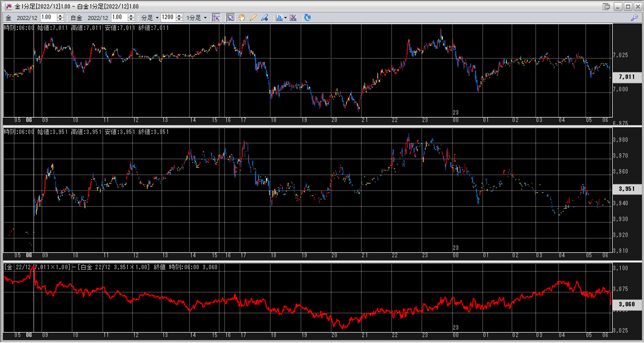
Task: Expand the indicator chart dropdown arrow
Action: tap(285, 18)
